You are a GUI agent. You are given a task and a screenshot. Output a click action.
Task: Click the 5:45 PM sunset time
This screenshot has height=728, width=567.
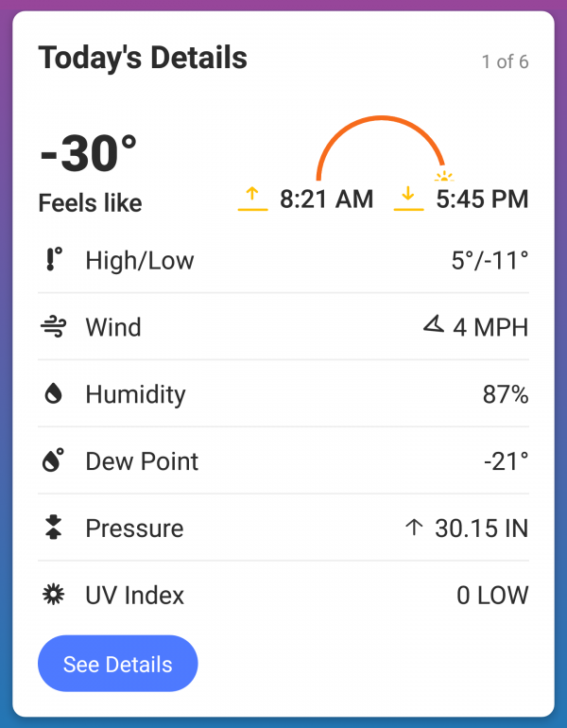click(x=482, y=199)
